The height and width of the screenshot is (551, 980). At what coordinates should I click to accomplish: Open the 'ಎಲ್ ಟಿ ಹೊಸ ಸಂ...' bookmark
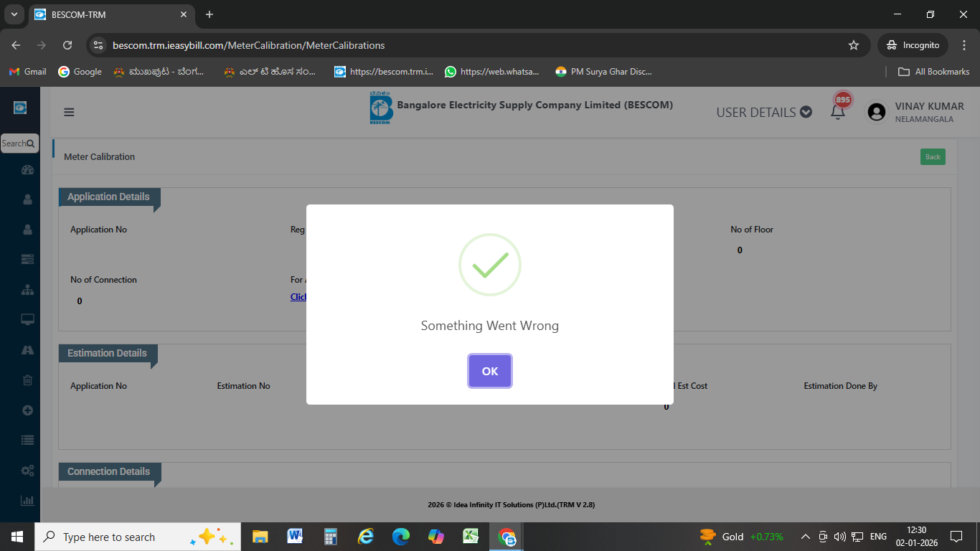coord(270,72)
